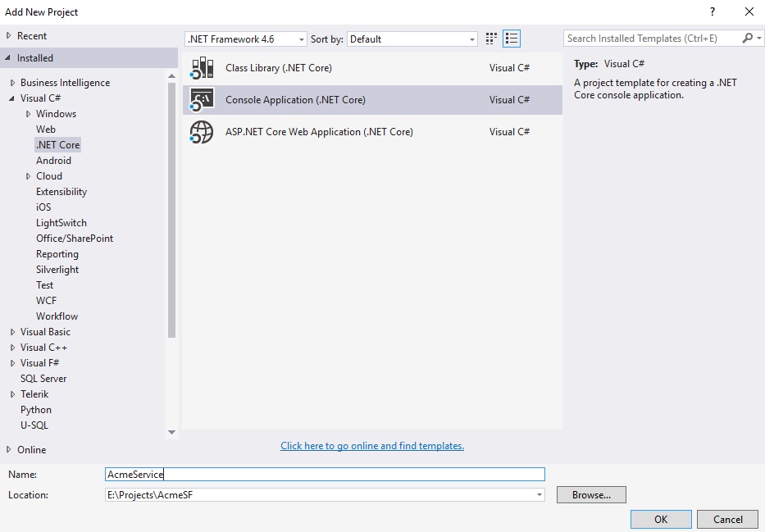The image size is (765, 532).
Task: Click the search magnifier icon
Action: coord(747,38)
